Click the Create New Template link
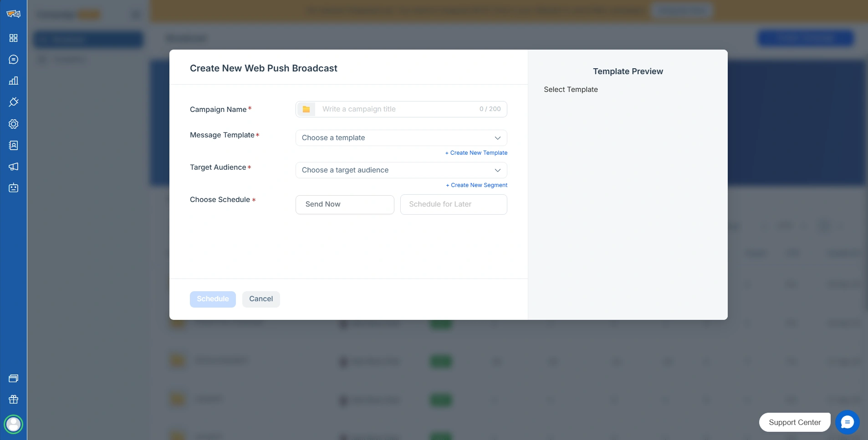 476,153
